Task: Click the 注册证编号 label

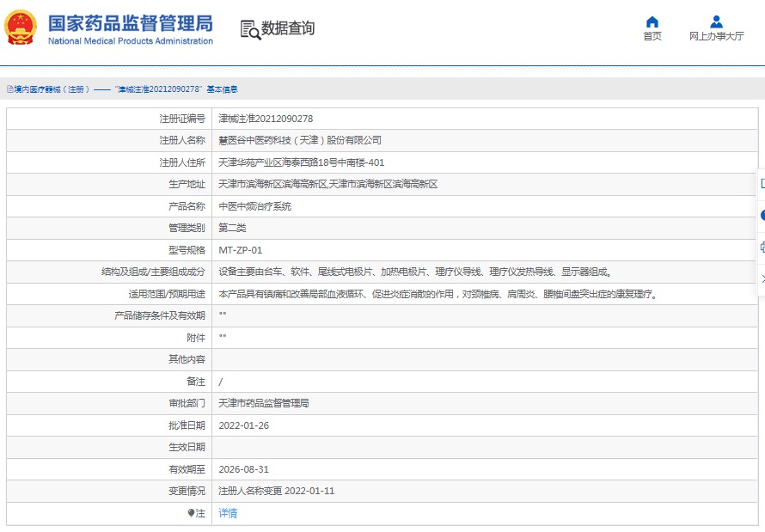Action: pos(182,119)
